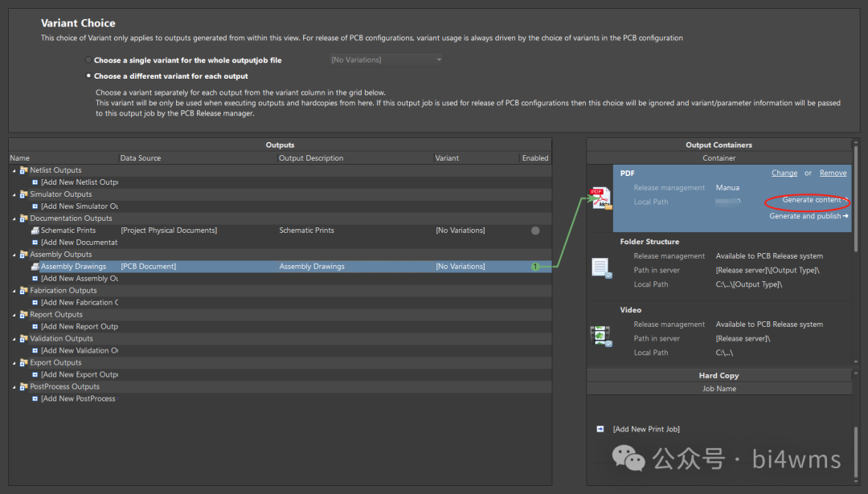Select the Video container icon
The height and width of the screenshot is (494, 868).
pos(601,337)
